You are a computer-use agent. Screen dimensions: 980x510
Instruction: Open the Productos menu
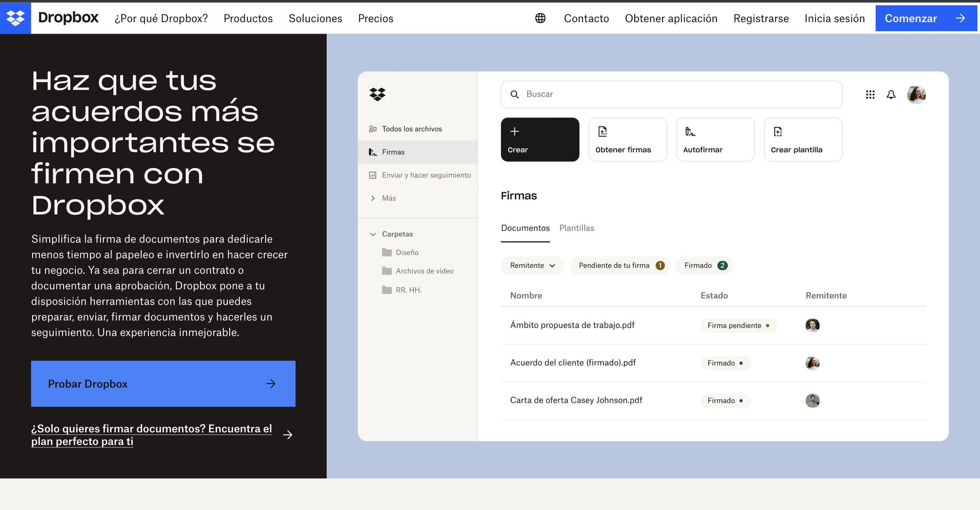[x=248, y=18]
